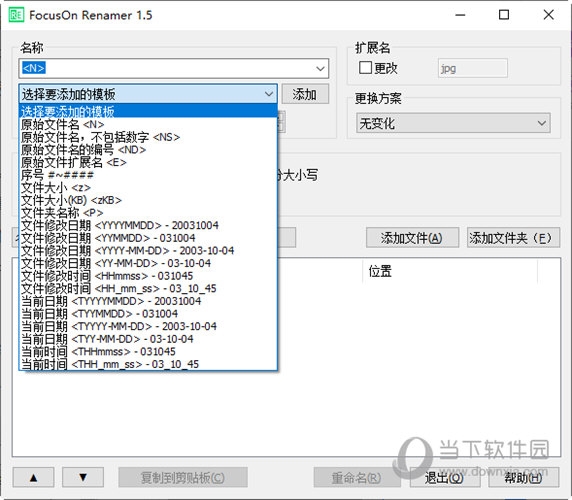
Task: Click the move down arrow button
Action: tap(83, 477)
